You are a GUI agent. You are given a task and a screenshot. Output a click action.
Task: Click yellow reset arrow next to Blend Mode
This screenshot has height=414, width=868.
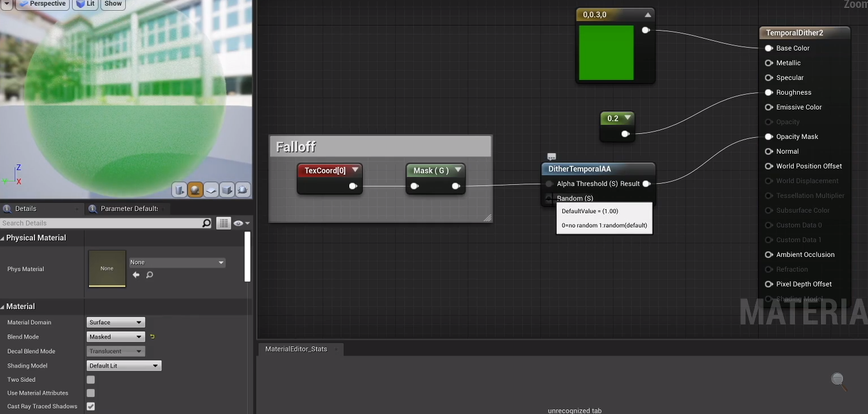[152, 336]
